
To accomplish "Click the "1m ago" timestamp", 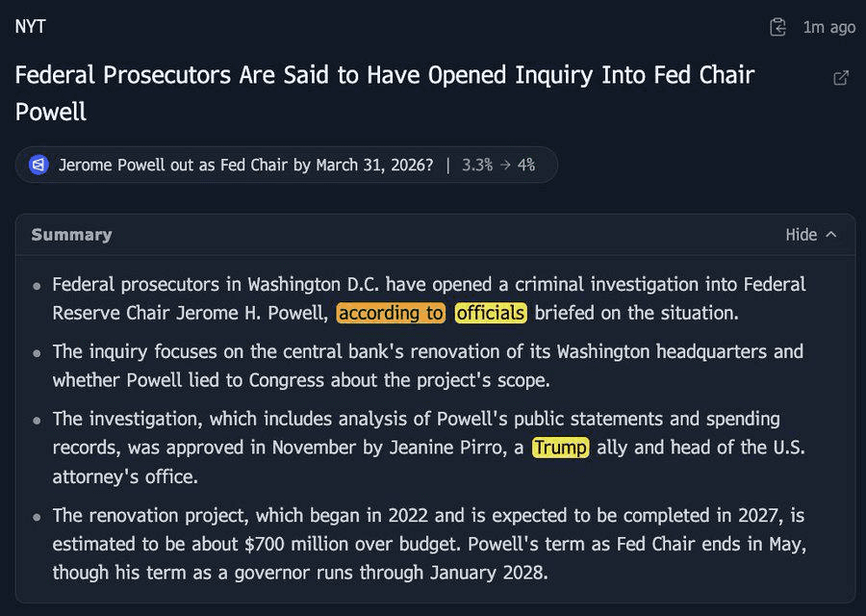I will (x=828, y=27).
